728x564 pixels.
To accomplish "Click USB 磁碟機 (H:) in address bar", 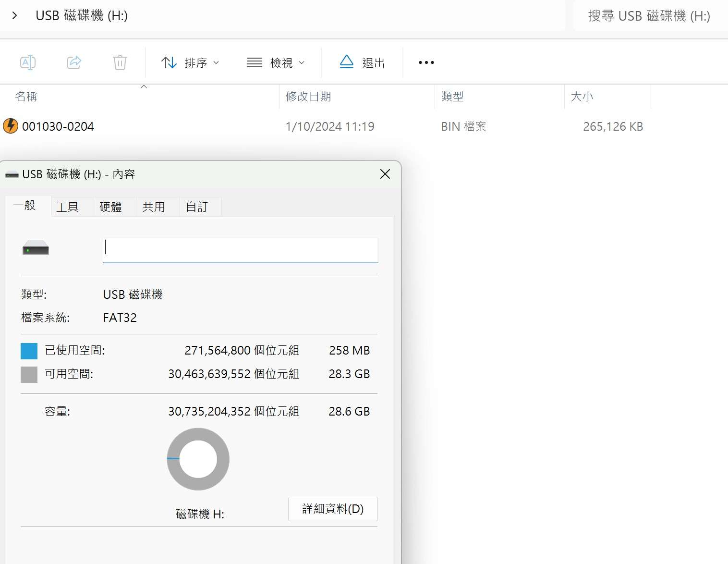I will (82, 15).
